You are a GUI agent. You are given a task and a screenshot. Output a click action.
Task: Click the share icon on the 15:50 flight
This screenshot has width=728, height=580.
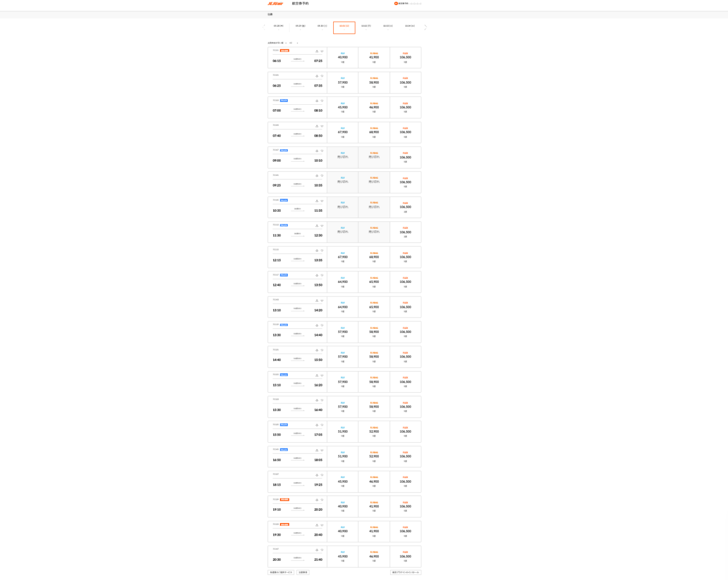(317, 425)
